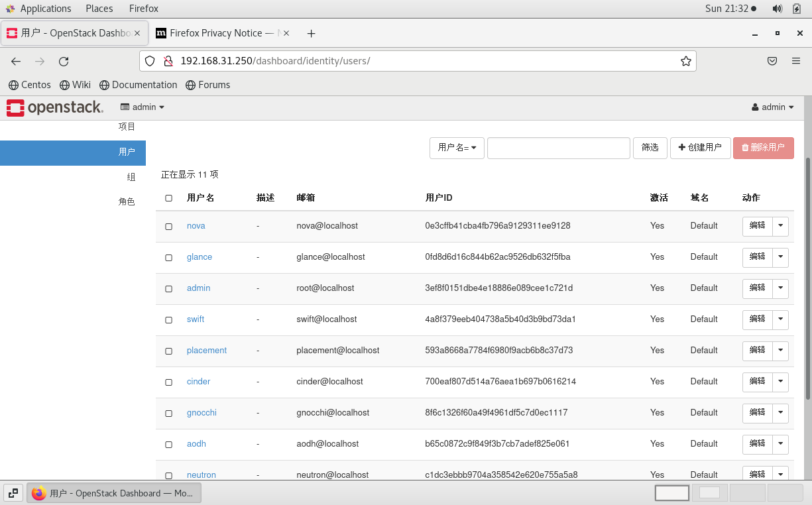812x505 pixels.
Task: Open Forums bookmark
Action: point(208,85)
